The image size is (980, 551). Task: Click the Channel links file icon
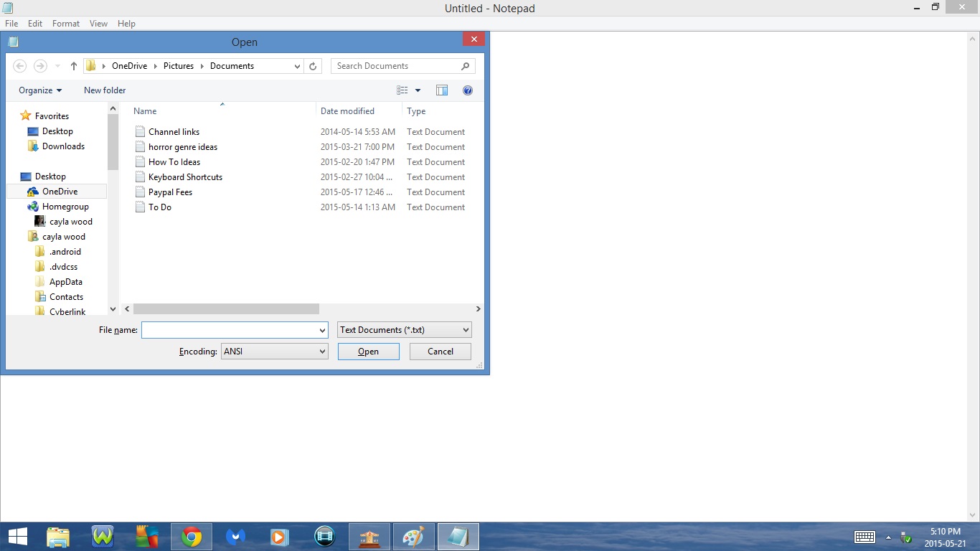tap(140, 132)
